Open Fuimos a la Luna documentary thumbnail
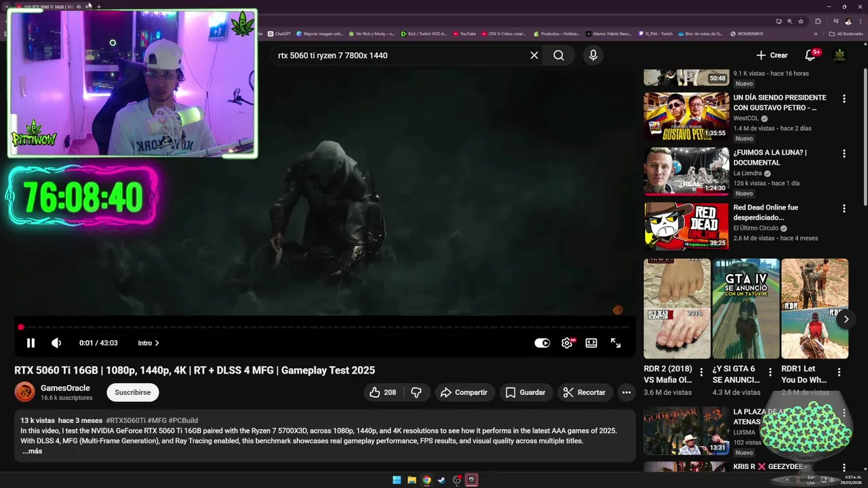The image size is (868, 488). [x=686, y=171]
